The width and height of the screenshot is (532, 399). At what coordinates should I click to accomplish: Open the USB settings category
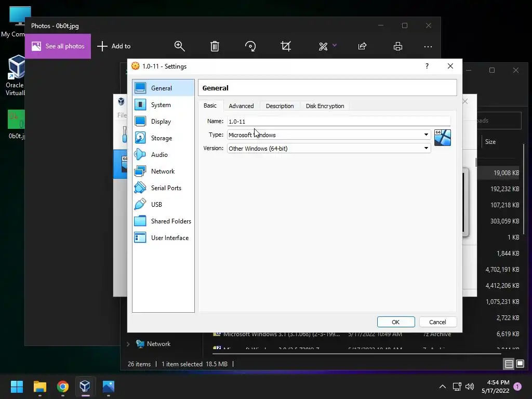(163, 205)
